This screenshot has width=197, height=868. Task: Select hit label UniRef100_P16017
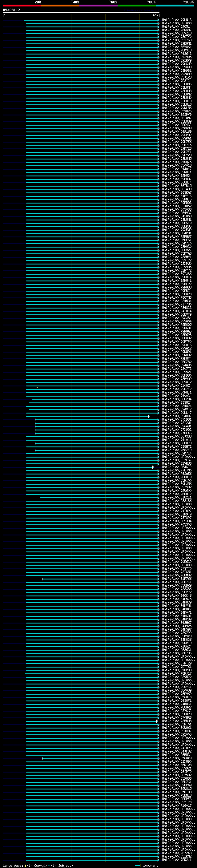(x=177, y=805)
